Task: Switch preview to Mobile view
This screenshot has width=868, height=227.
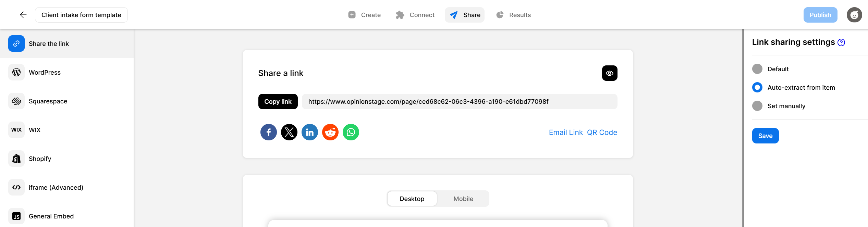Action: coord(463,199)
